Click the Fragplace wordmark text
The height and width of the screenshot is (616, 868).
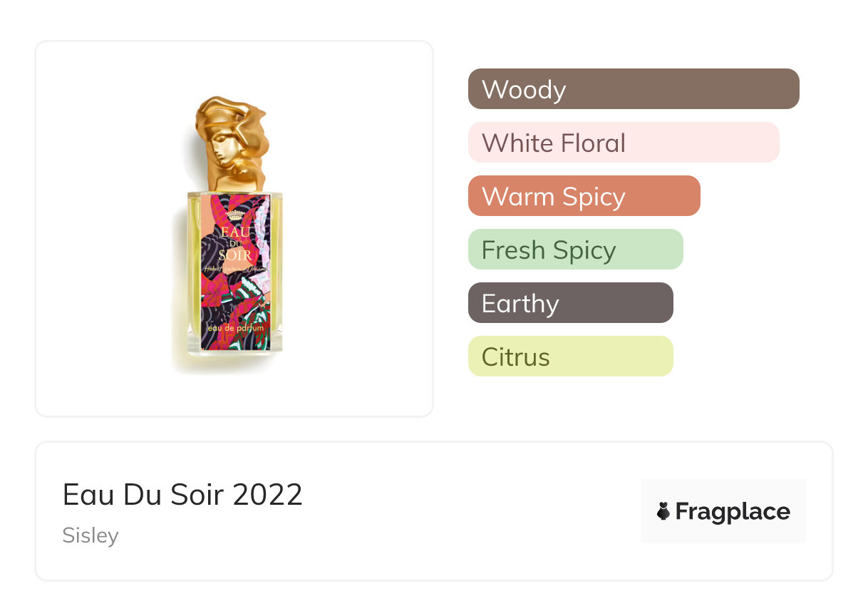coord(733,512)
